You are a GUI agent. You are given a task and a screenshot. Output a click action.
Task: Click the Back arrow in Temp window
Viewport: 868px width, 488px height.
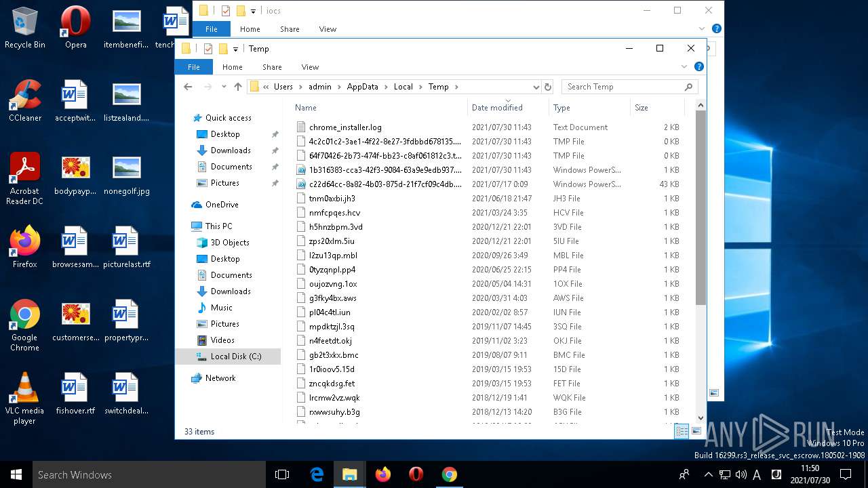pos(188,87)
